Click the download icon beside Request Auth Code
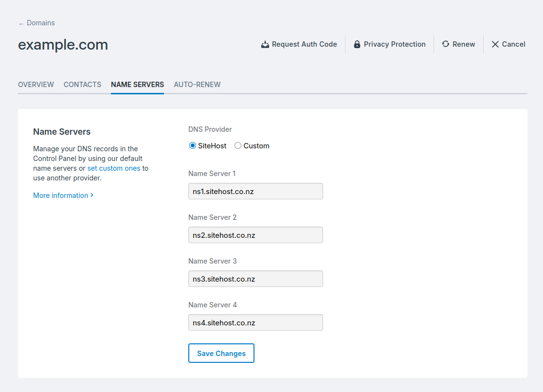543x392 pixels. (x=265, y=44)
